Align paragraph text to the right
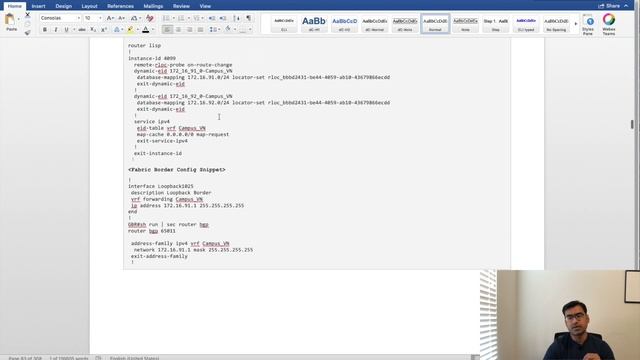 click(x=189, y=29)
